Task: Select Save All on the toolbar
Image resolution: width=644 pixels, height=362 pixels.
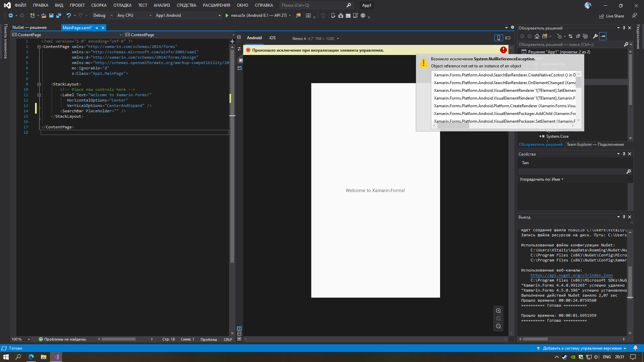Action: click(58, 15)
